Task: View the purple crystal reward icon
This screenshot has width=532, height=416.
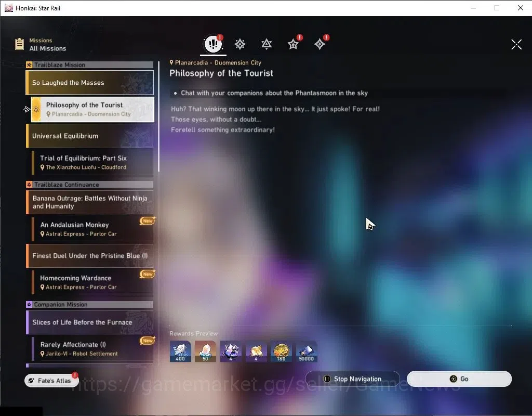Action: click(231, 351)
